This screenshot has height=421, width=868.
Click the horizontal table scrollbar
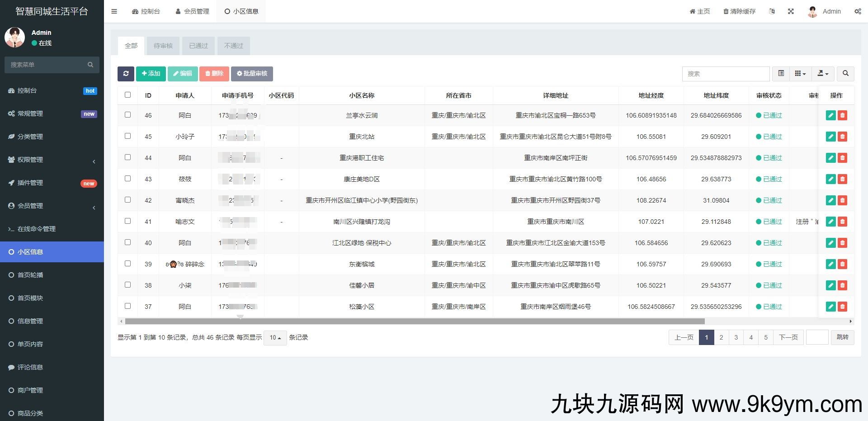415,321
